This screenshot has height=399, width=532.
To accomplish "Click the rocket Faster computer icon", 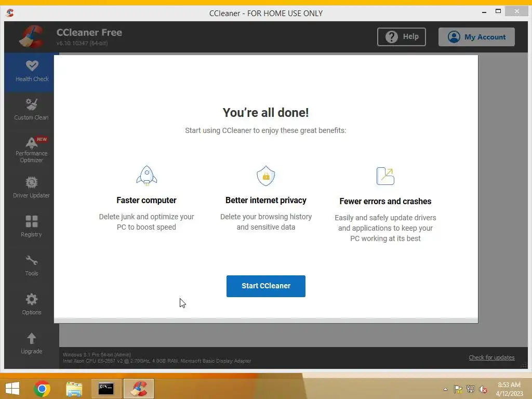I will 147,176.
